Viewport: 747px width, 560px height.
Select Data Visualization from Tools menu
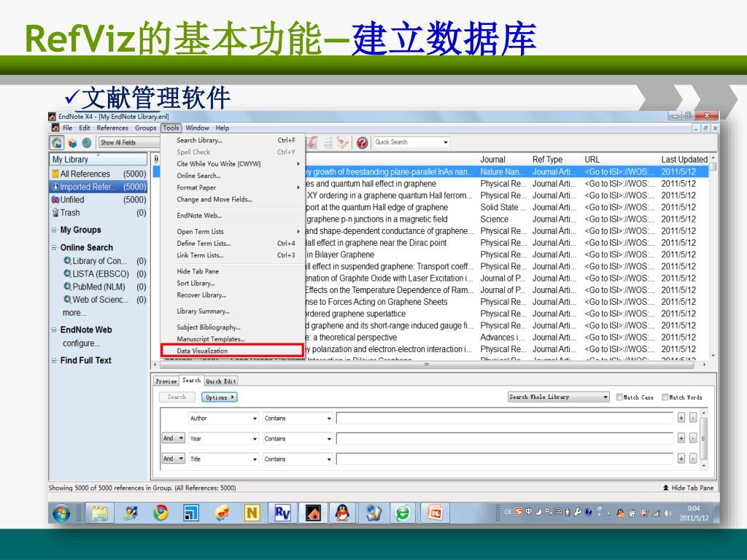coord(232,351)
